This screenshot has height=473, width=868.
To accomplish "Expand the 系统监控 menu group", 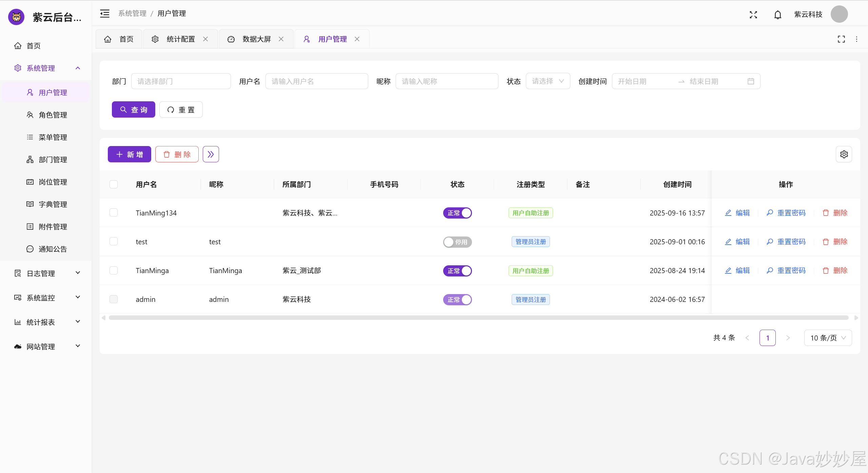I will (x=46, y=297).
